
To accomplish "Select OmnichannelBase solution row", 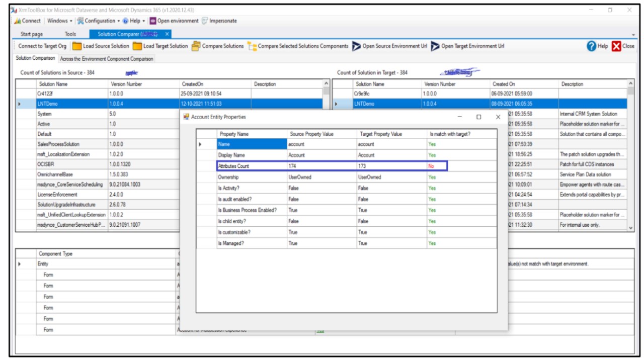I will coord(98,174).
